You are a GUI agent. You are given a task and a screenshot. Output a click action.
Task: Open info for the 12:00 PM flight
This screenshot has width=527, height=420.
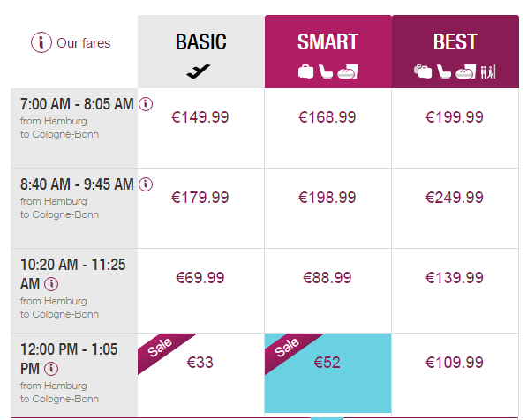pos(51,369)
